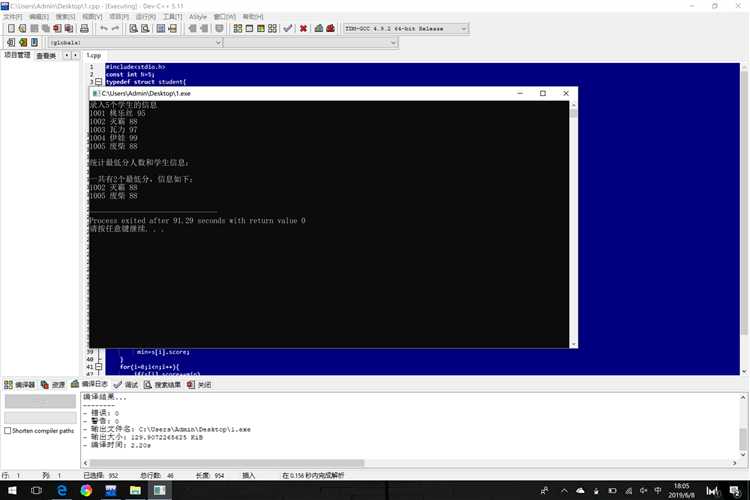Click left arrow beside the class view tab

pos(67,56)
